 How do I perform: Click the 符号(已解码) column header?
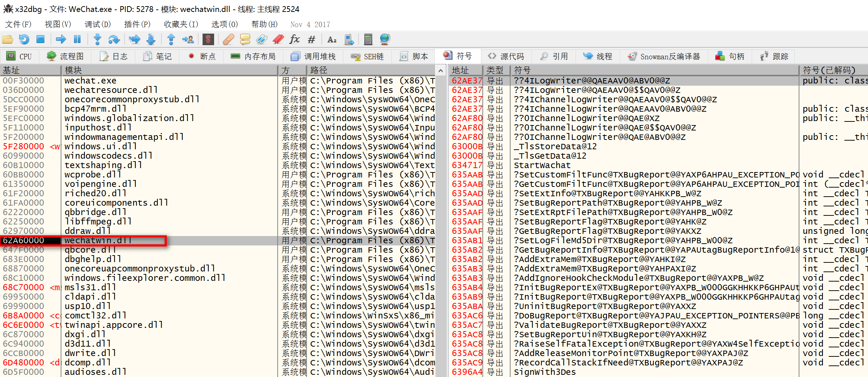(834, 70)
